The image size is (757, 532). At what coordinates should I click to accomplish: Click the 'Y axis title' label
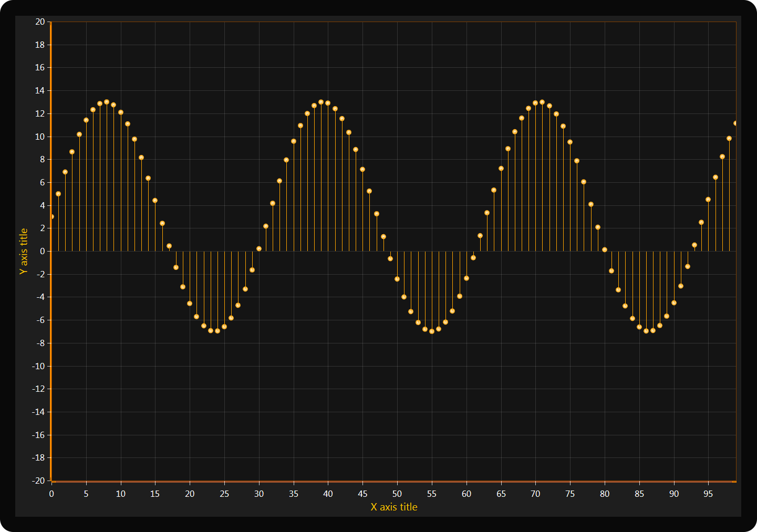click(24, 251)
